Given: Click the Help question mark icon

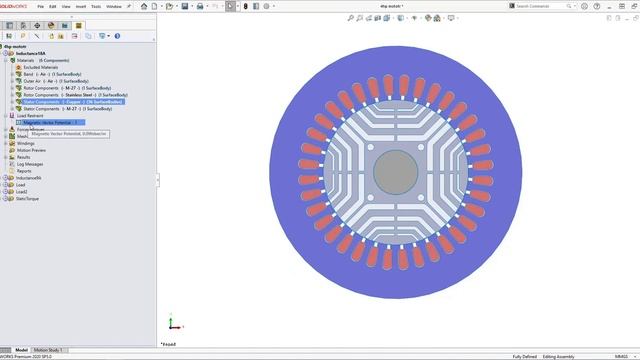Looking at the screenshot, I should coord(597,6).
